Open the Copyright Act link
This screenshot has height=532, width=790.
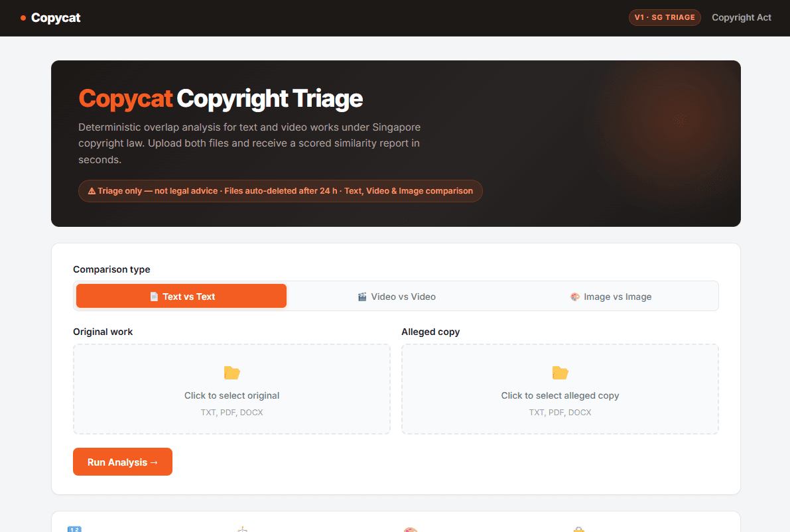click(741, 18)
